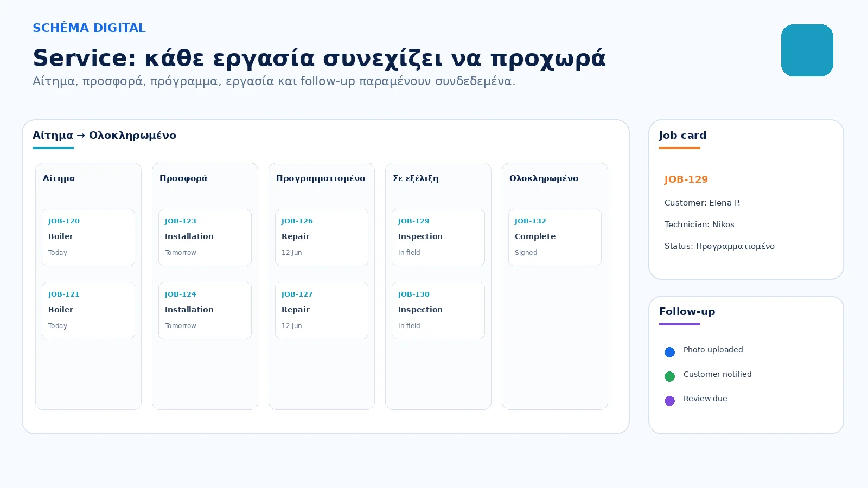The height and width of the screenshot is (488, 868).
Task: Click the subtitle beginning with Αίτημα, προσφορά
Action: click(x=274, y=81)
